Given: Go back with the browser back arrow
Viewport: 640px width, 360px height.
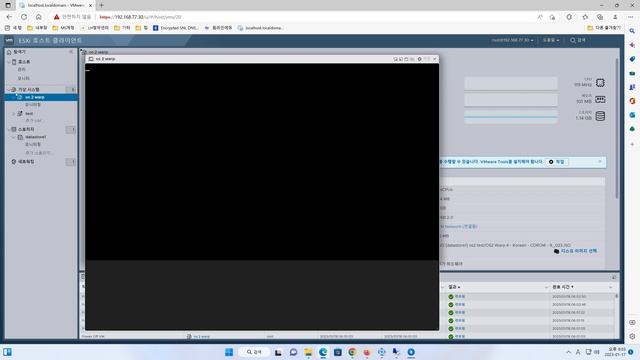Looking at the screenshot, I should pyautogui.click(x=9, y=17).
